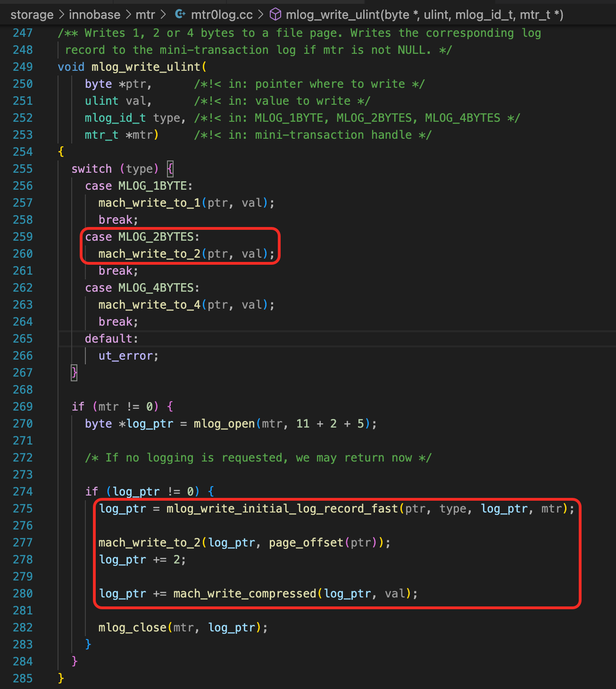This screenshot has width=616, height=689.
Task: Click the chevron between storage and innobase
Action: [61, 15]
